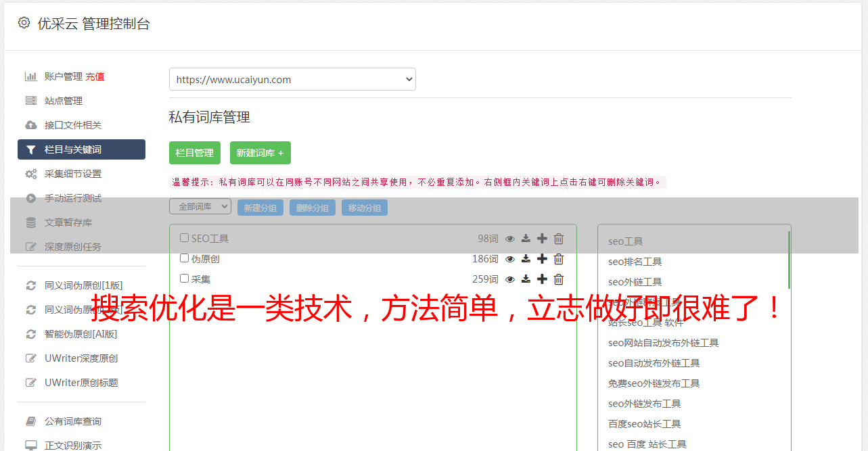Click the bar chart icon of 账户管理
This screenshot has width=868, height=451.
(31, 76)
